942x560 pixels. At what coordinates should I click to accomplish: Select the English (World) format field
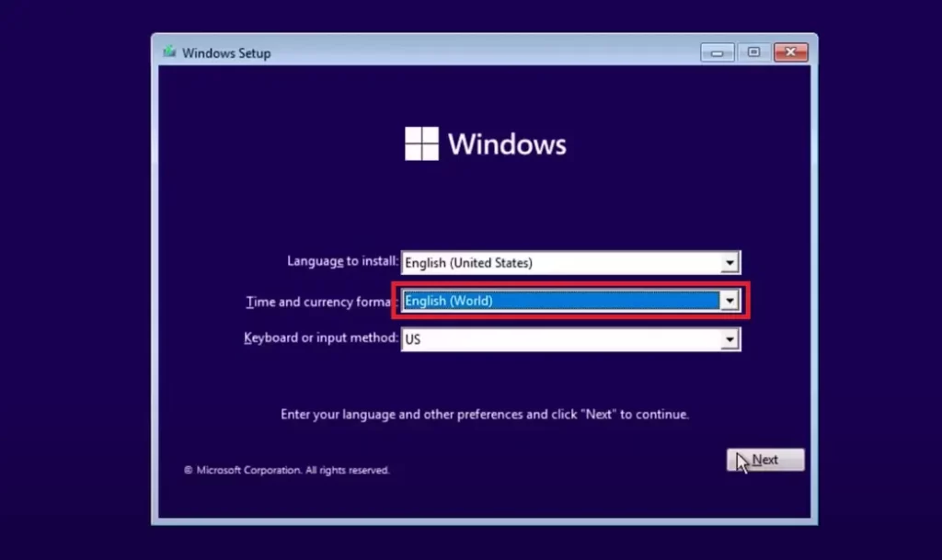tap(570, 301)
